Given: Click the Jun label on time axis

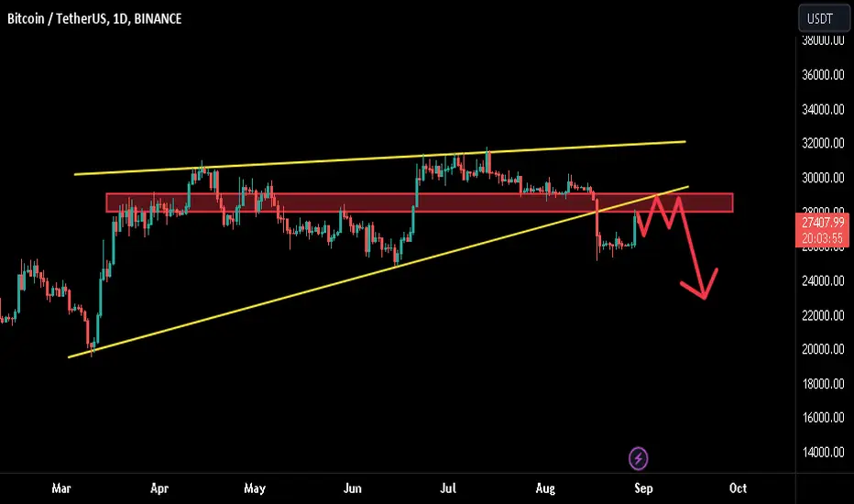Looking at the screenshot, I should (x=353, y=488).
